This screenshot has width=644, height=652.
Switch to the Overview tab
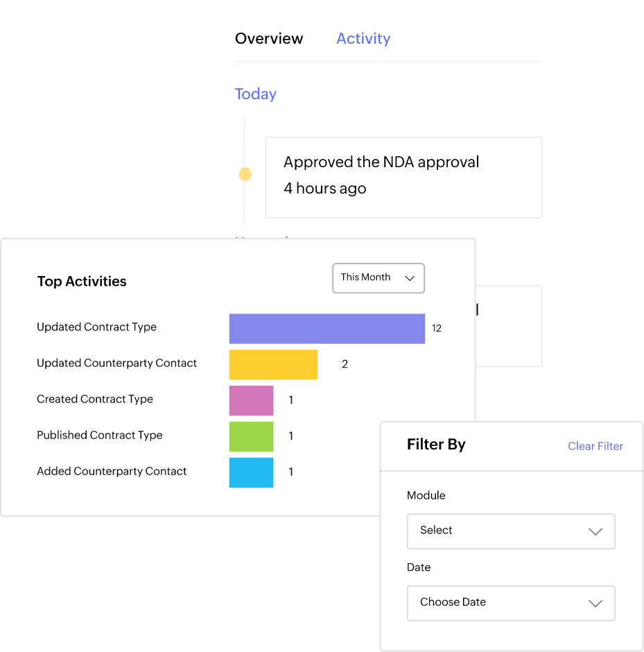tap(269, 39)
